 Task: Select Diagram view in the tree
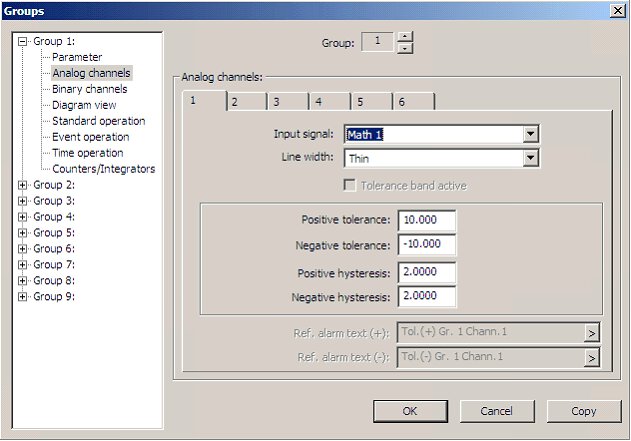coord(84,105)
